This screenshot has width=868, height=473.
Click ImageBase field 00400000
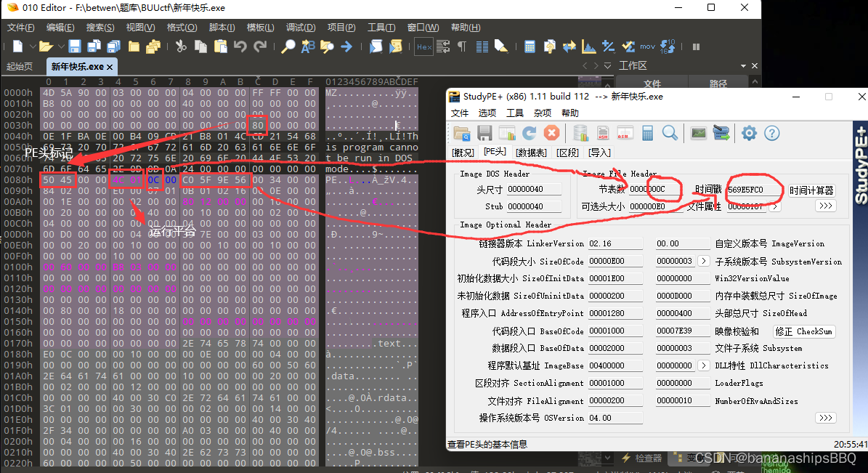(x=615, y=365)
